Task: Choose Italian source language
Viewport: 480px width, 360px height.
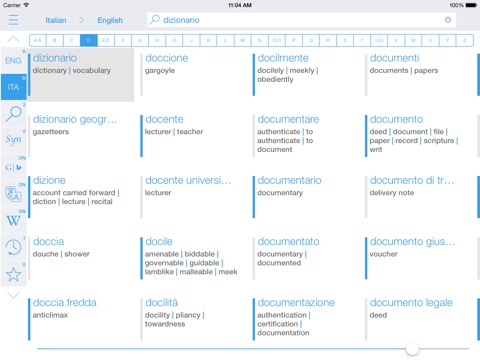Action: pos(56,20)
